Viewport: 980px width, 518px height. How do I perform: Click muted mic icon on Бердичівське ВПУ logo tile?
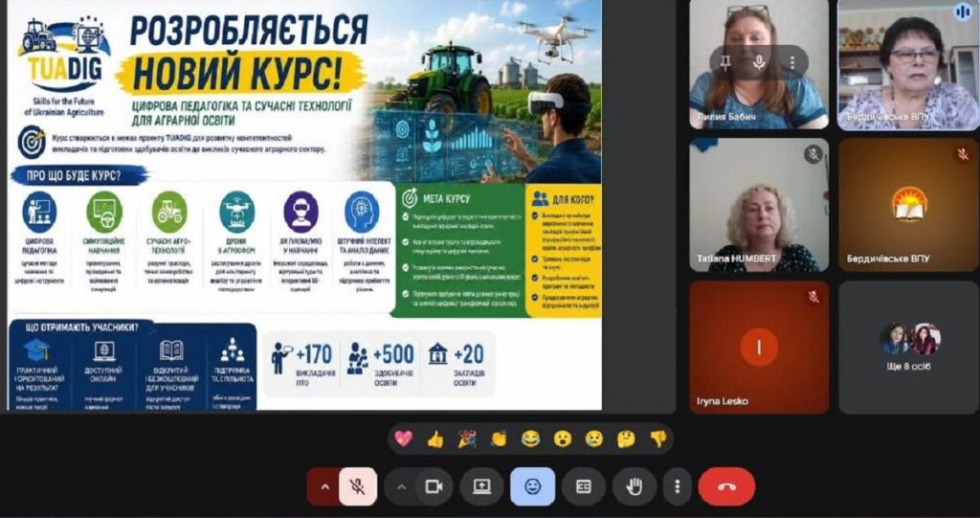963,154
